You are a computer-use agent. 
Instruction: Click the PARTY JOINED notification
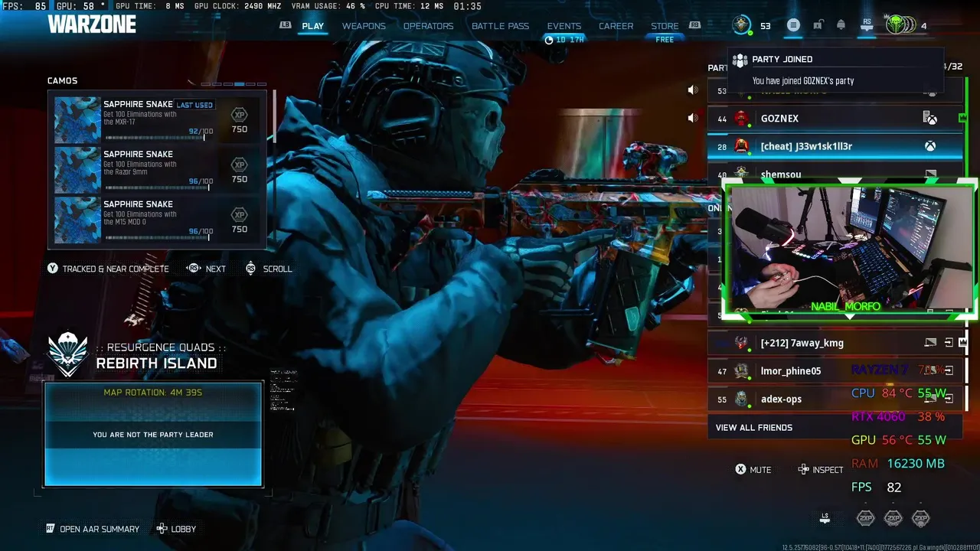(x=836, y=70)
